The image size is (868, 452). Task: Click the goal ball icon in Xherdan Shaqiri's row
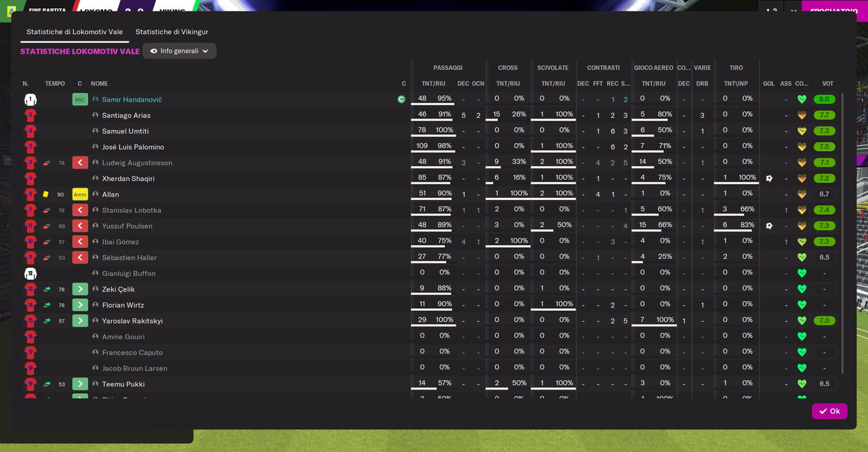769,179
